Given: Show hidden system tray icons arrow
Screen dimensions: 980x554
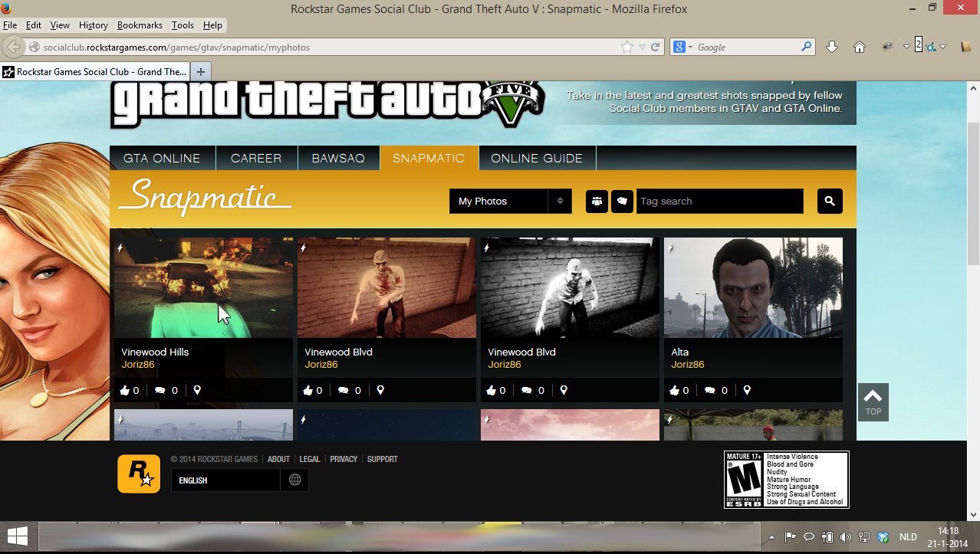Looking at the screenshot, I should tap(771, 537).
